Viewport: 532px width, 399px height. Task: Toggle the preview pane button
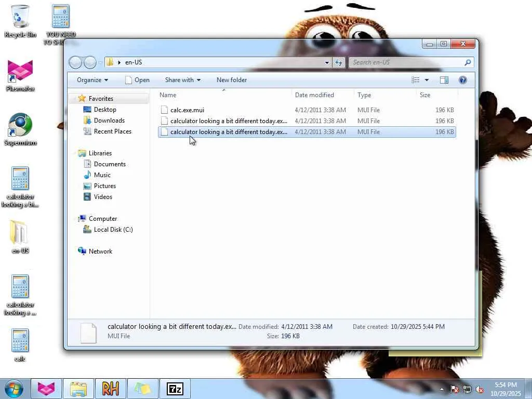tap(444, 80)
